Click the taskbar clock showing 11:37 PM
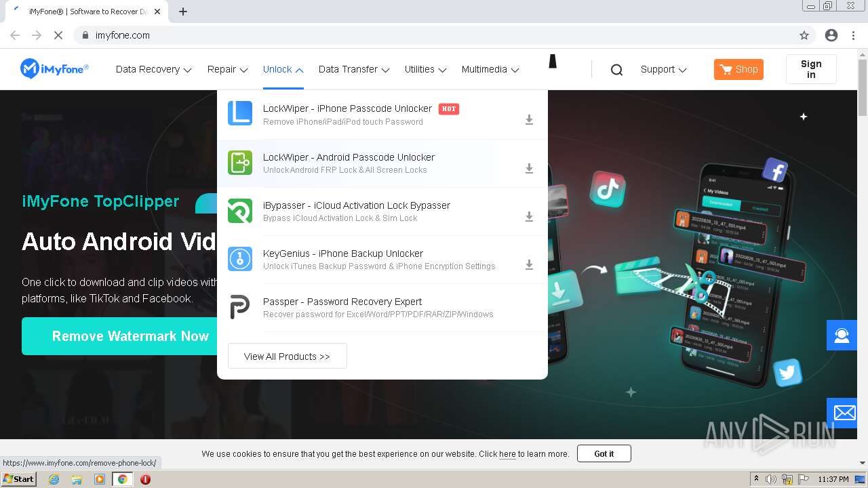868x488 pixels. tap(833, 479)
